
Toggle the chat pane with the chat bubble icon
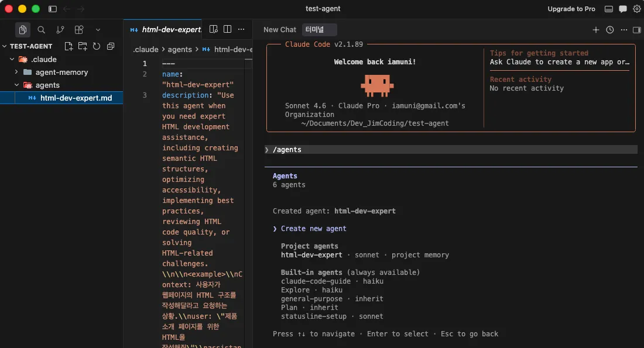coord(623,9)
